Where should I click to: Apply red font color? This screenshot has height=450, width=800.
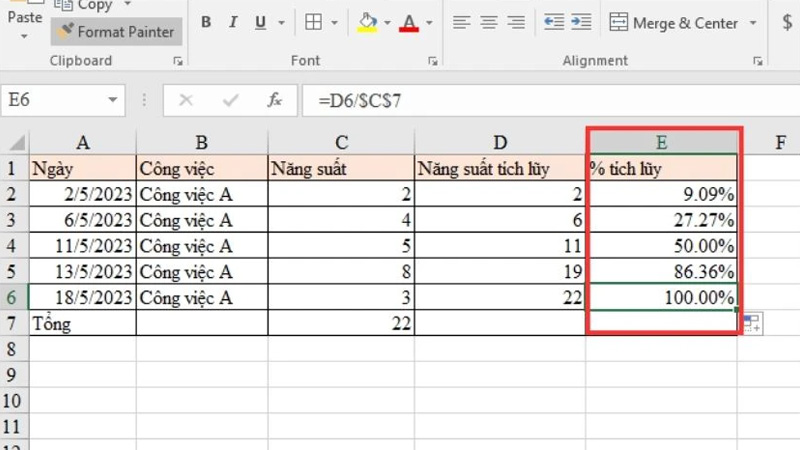click(409, 22)
